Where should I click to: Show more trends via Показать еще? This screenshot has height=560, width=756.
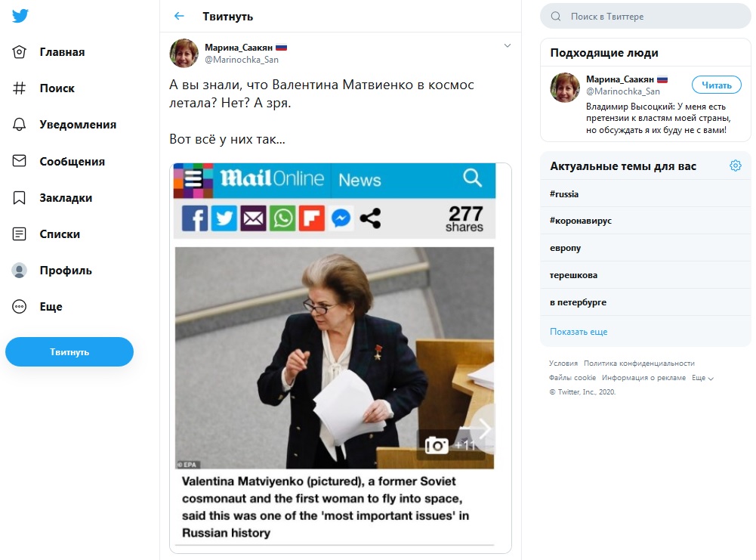[x=579, y=332]
